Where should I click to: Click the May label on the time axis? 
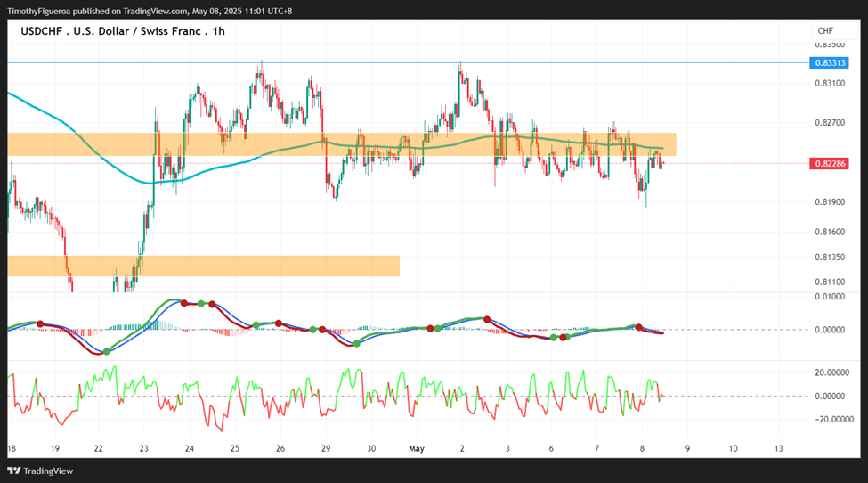[x=417, y=448]
